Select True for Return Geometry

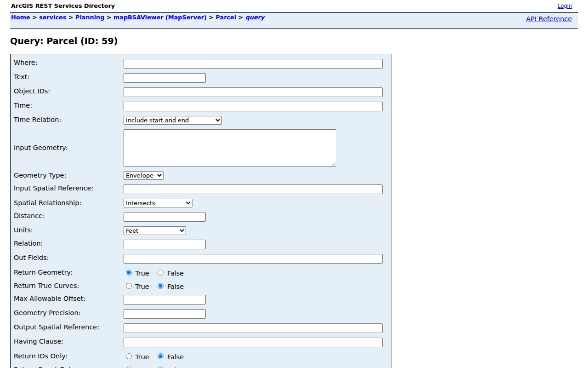pyautogui.click(x=129, y=273)
